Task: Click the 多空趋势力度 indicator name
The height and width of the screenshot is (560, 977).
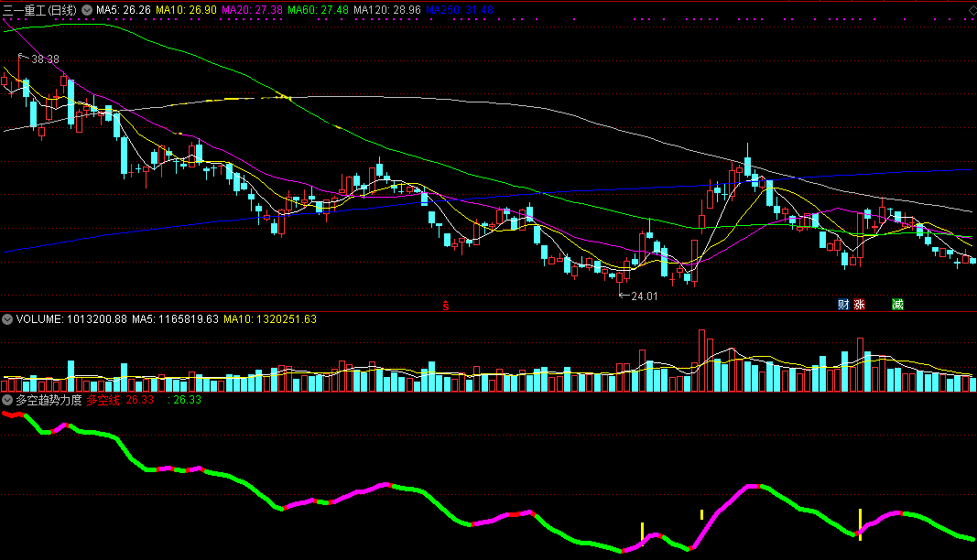Action: (49, 400)
